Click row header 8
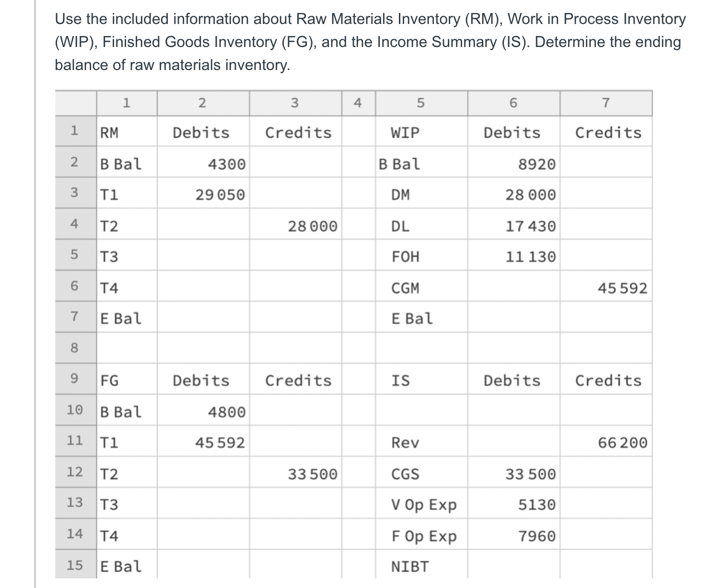 tap(75, 348)
